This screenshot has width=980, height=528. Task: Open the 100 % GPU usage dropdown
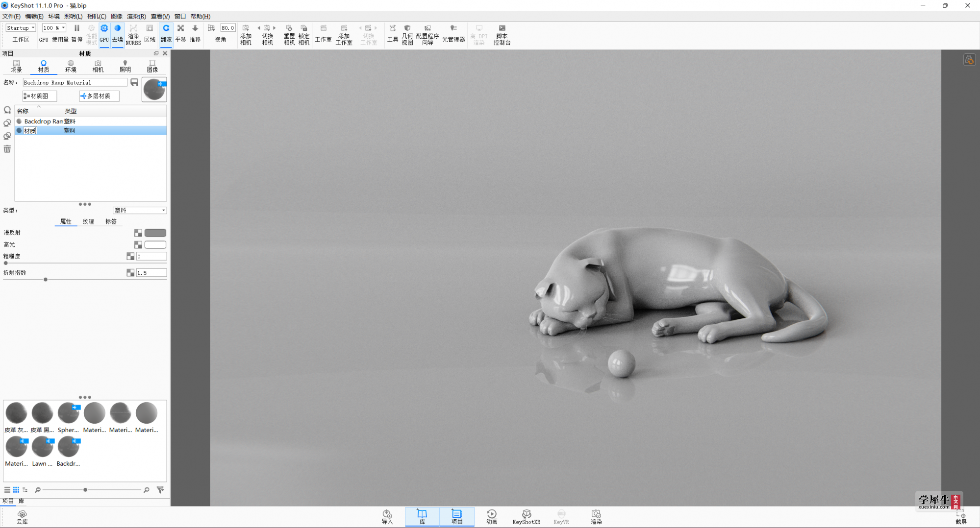(54, 28)
